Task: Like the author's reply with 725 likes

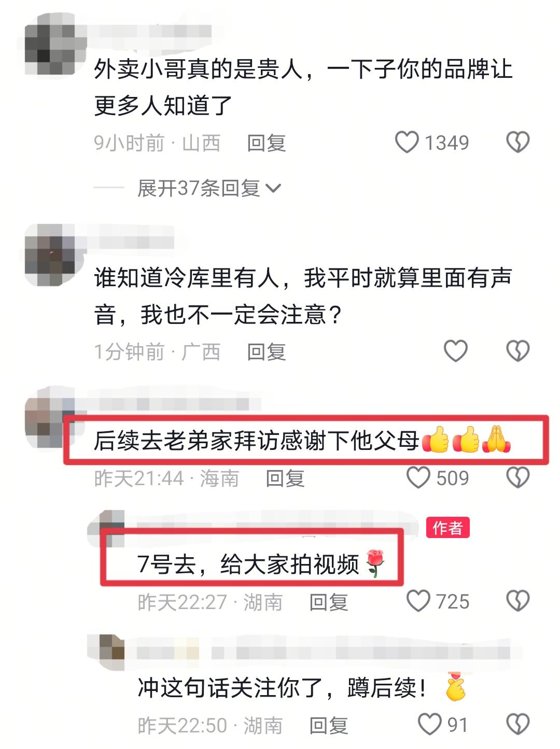Action: (418, 601)
